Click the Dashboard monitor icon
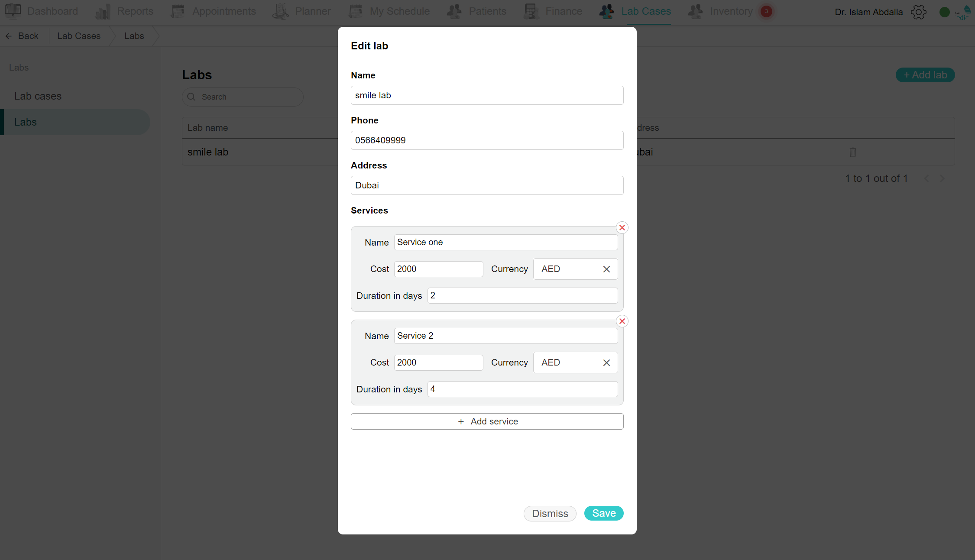This screenshot has width=975, height=560. coord(13,11)
